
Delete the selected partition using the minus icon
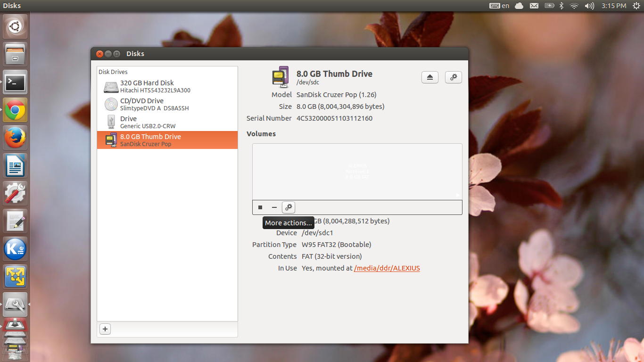274,207
